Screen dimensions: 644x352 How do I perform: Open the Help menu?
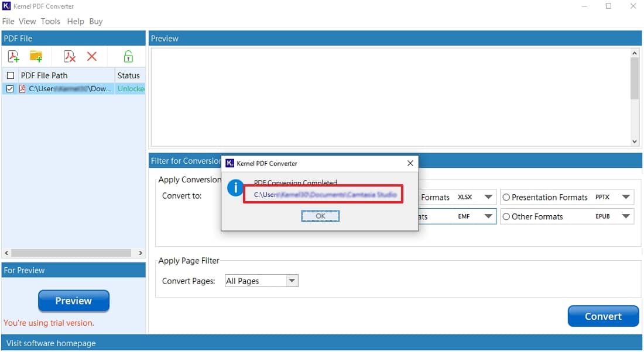click(x=76, y=21)
